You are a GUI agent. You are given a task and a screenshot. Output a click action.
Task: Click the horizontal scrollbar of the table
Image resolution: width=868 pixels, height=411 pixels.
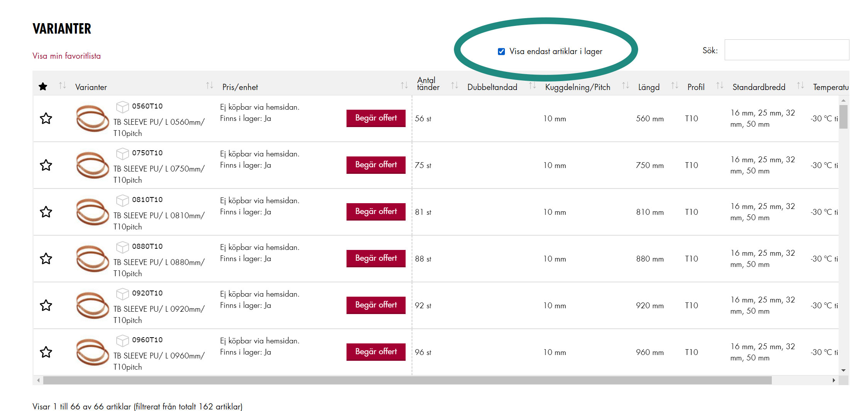point(407,380)
